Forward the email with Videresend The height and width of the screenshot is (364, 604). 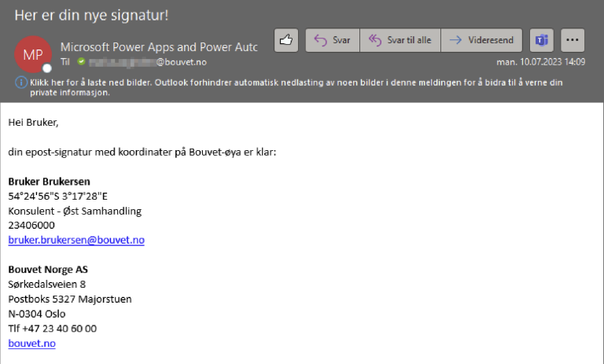[481, 40]
